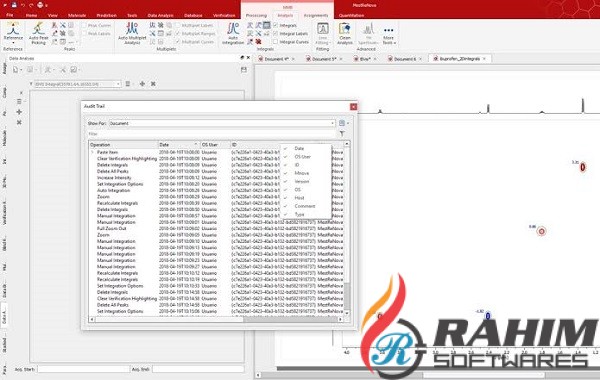
Task: Click the Audit Trail horizontal scrollbar
Action: click(x=216, y=319)
